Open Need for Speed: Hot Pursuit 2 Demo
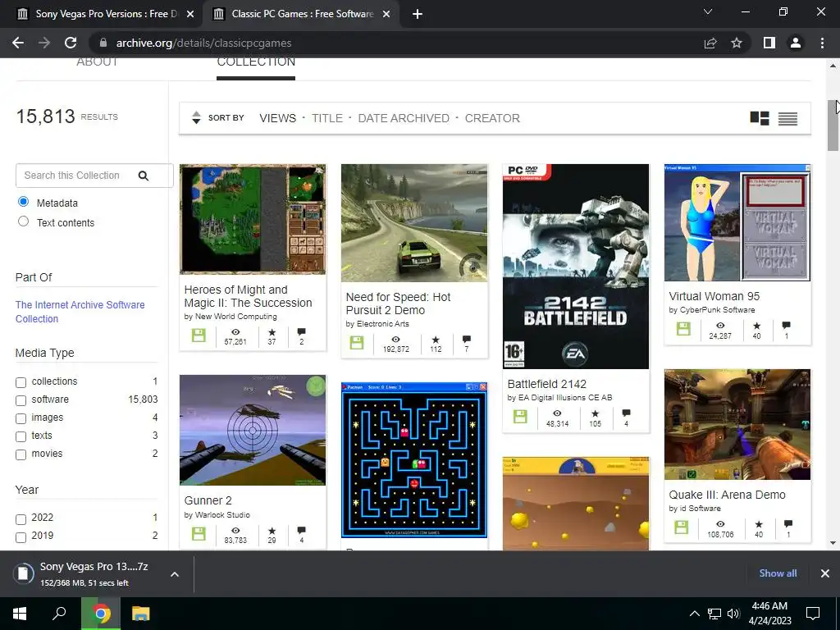The height and width of the screenshot is (630, 840). coord(398,304)
